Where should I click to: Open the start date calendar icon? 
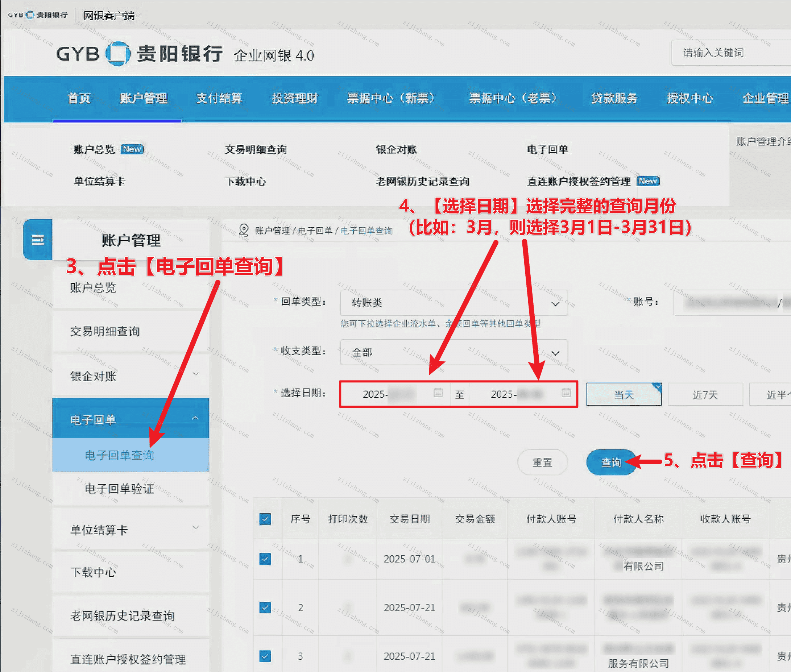pos(438,393)
